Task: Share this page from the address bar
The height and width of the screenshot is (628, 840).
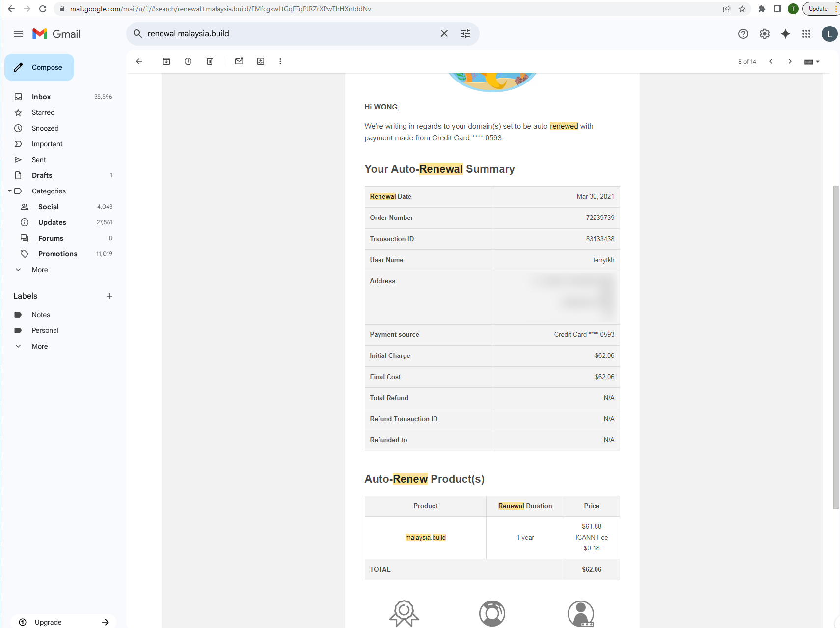Action: pyautogui.click(x=727, y=9)
